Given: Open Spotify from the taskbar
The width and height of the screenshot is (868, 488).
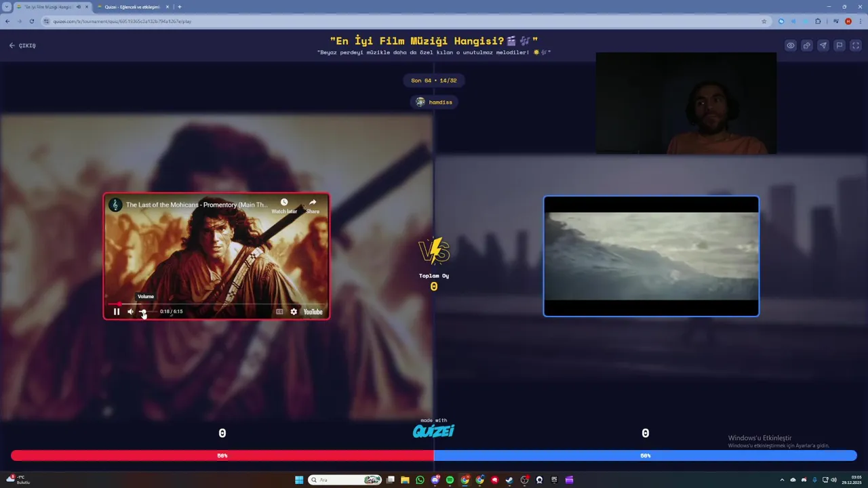Looking at the screenshot, I should [450, 480].
